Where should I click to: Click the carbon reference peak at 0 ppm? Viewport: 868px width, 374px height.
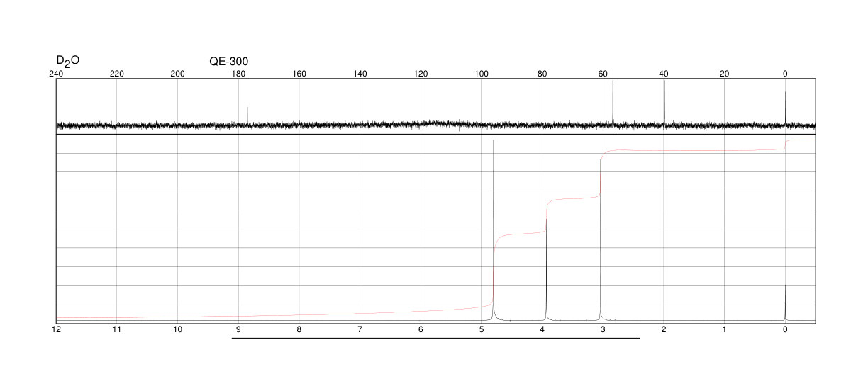[x=785, y=109]
